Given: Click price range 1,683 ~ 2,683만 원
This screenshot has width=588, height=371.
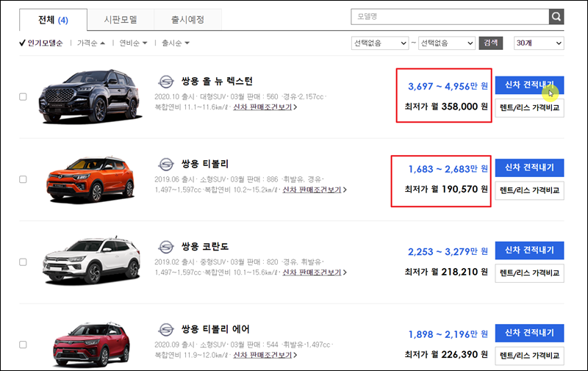Looking at the screenshot, I should pyautogui.click(x=448, y=169).
